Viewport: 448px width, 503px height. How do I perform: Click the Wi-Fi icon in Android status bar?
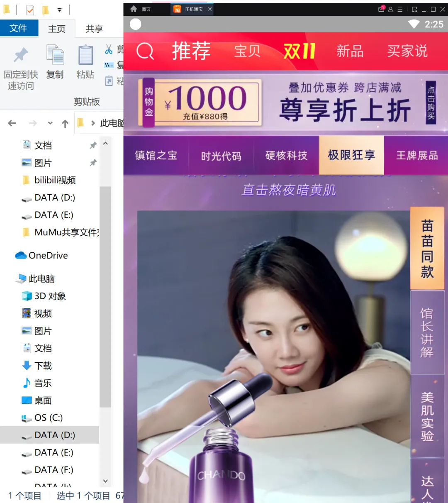click(x=414, y=24)
